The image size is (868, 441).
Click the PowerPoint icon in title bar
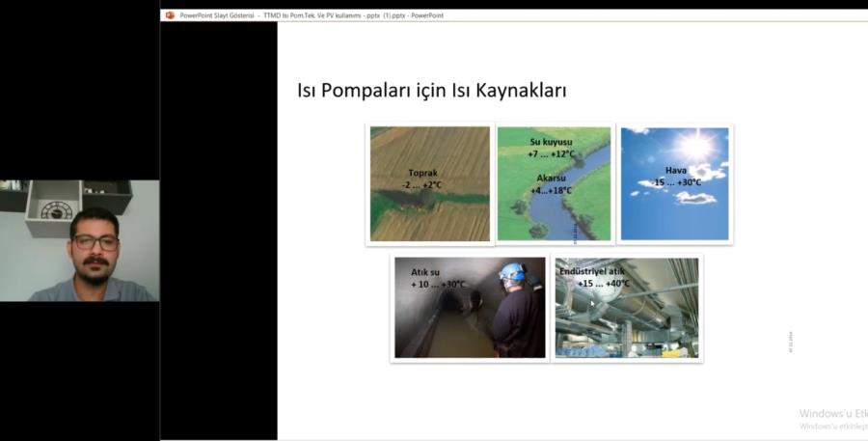pyautogui.click(x=170, y=15)
